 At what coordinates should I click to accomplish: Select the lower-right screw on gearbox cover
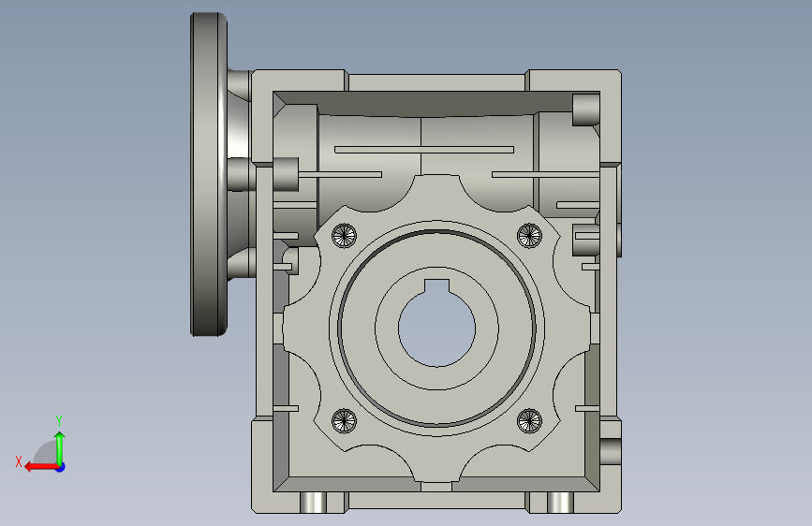pos(529,420)
